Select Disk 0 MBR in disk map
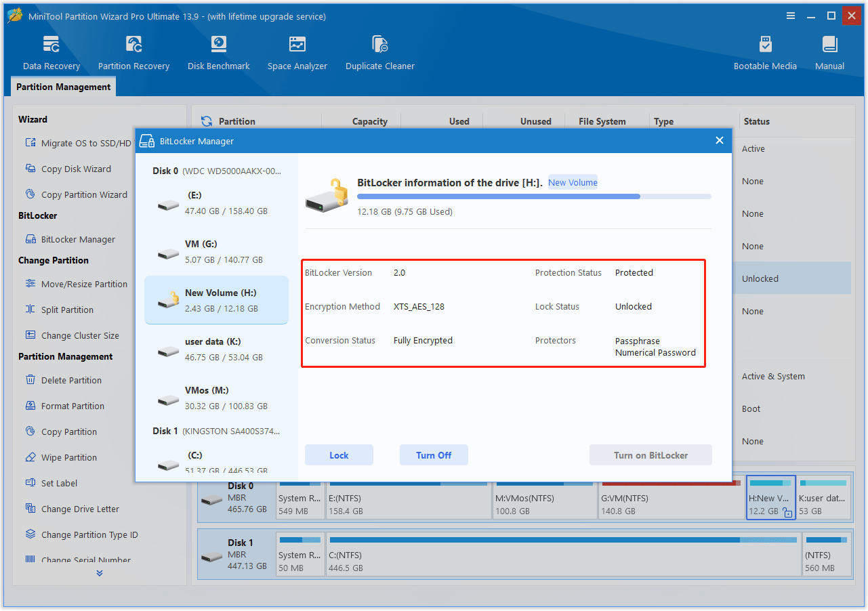This screenshot has height=611, width=868. (236, 497)
